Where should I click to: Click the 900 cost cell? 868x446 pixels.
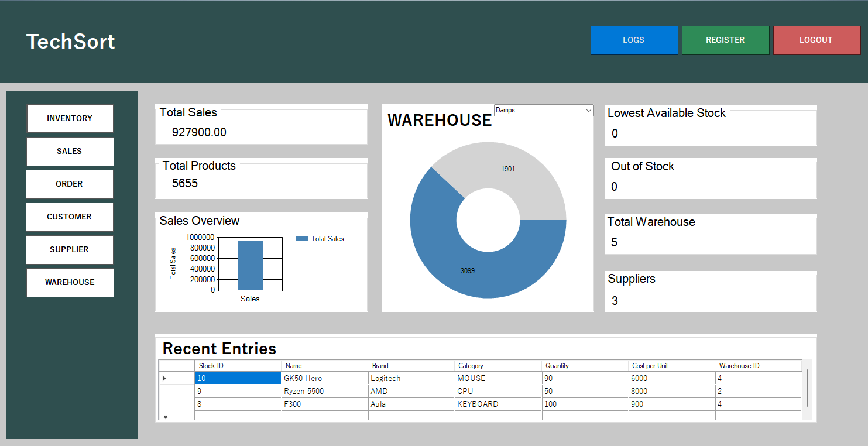coord(672,404)
